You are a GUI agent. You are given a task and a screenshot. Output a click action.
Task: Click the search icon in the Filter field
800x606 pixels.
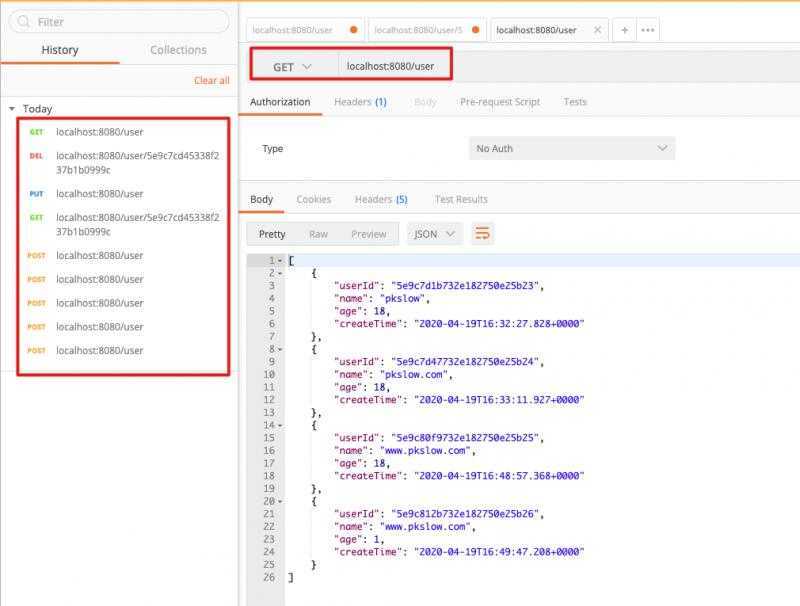pyautogui.click(x=23, y=21)
